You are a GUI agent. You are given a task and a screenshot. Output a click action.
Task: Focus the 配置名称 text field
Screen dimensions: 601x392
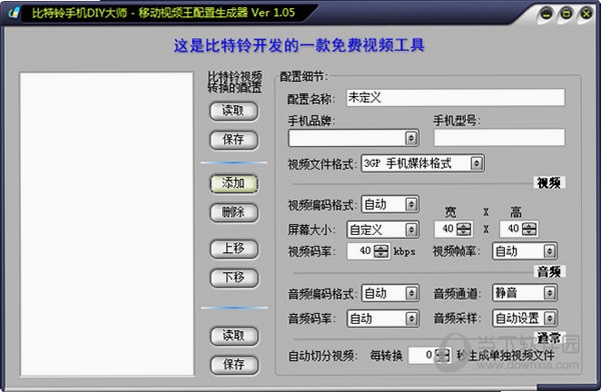click(455, 97)
